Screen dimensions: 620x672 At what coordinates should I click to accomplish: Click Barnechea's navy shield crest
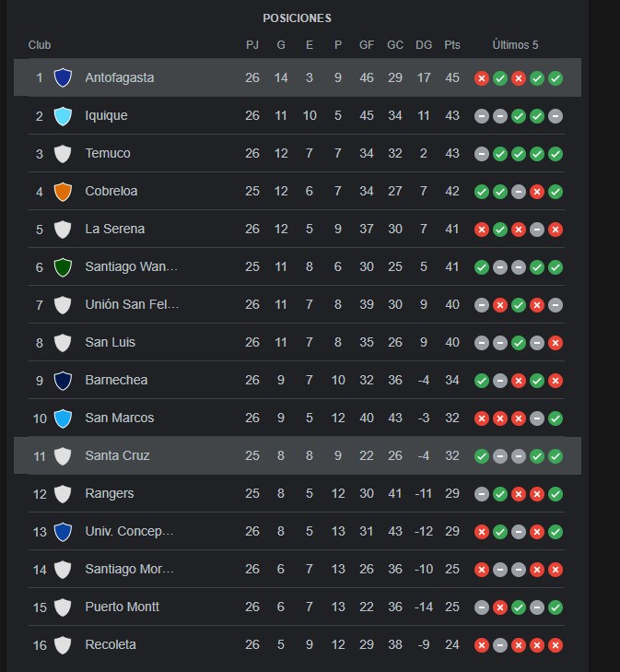63,381
